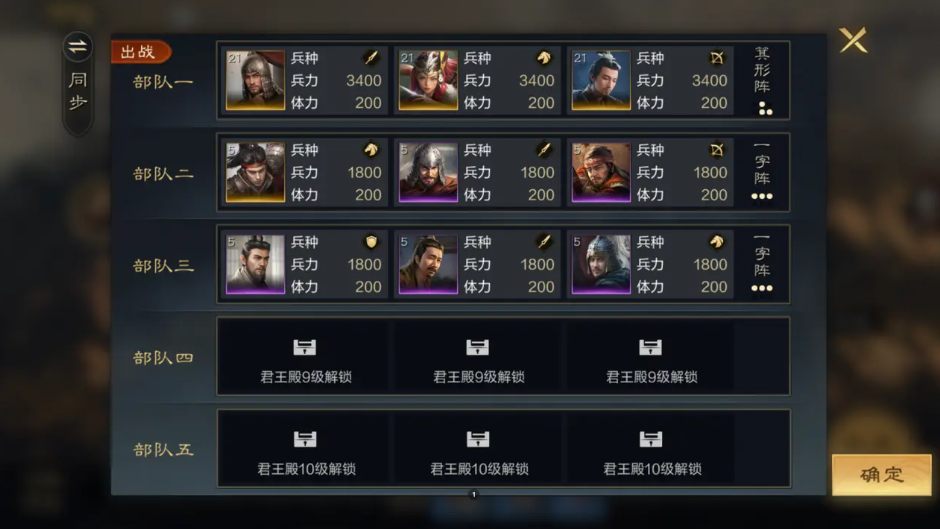This screenshot has width=940, height=529.
Task: Click the archer bow icon in 部队一
Action: click(x=716, y=58)
